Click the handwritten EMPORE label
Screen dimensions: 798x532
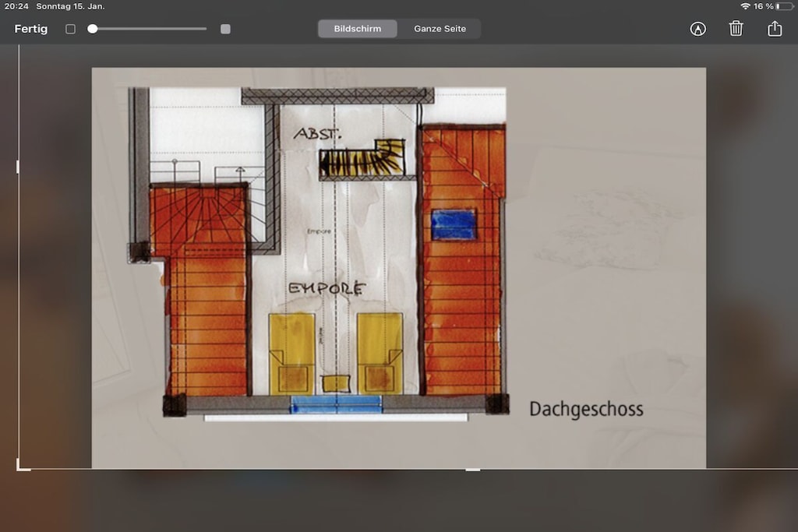pyautogui.click(x=327, y=288)
